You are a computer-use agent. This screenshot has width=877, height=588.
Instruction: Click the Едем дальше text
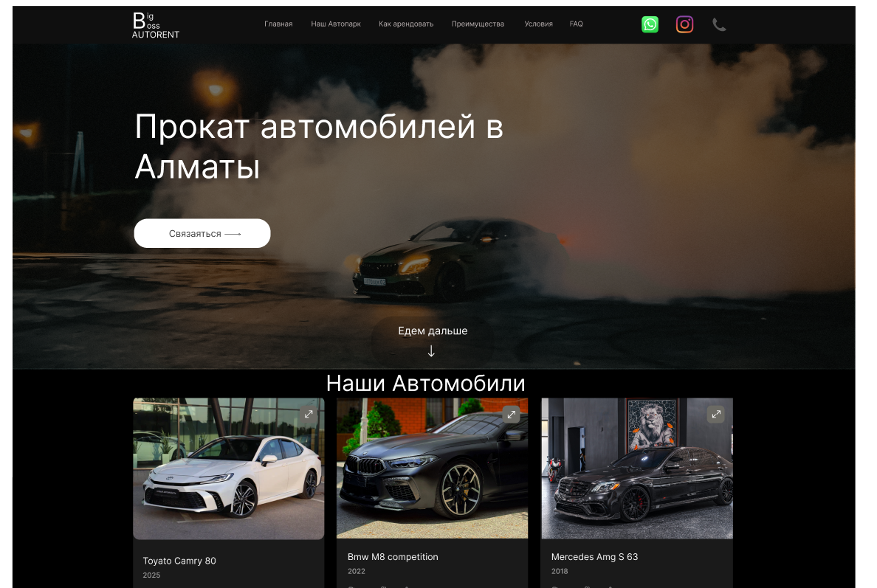[x=433, y=331]
